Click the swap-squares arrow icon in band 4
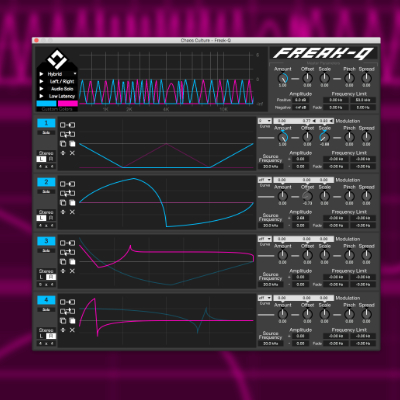Screen dimensions: 400x400 click(67, 311)
